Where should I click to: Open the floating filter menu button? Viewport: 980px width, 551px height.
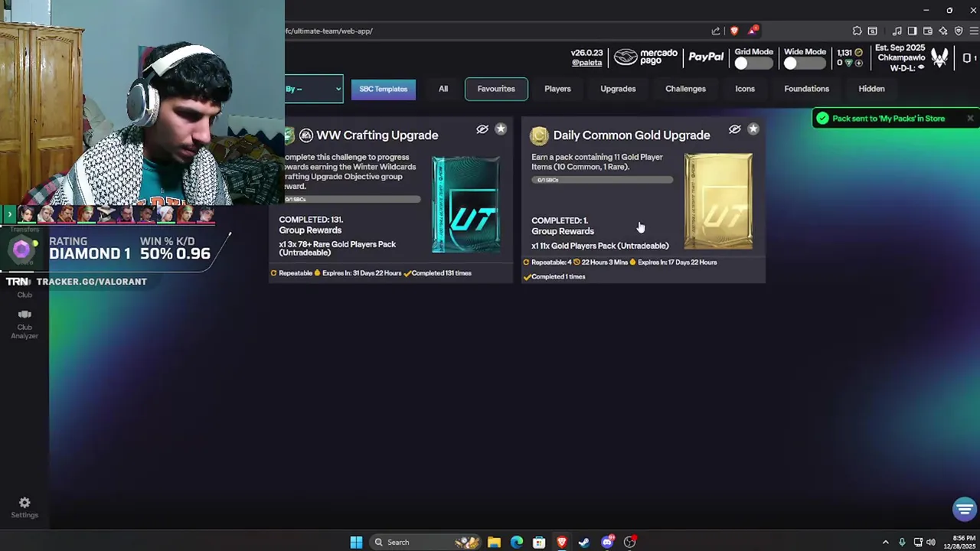pyautogui.click(x=964, y=509)
